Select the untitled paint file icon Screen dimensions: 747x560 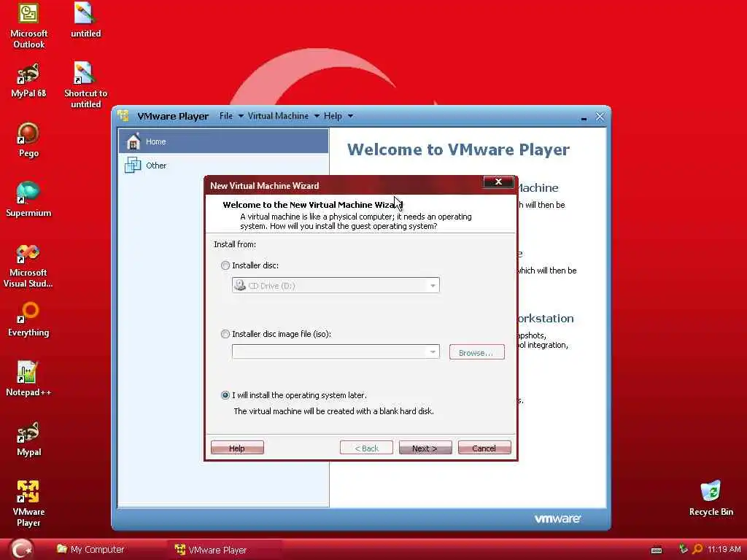(x=85, y=20)
